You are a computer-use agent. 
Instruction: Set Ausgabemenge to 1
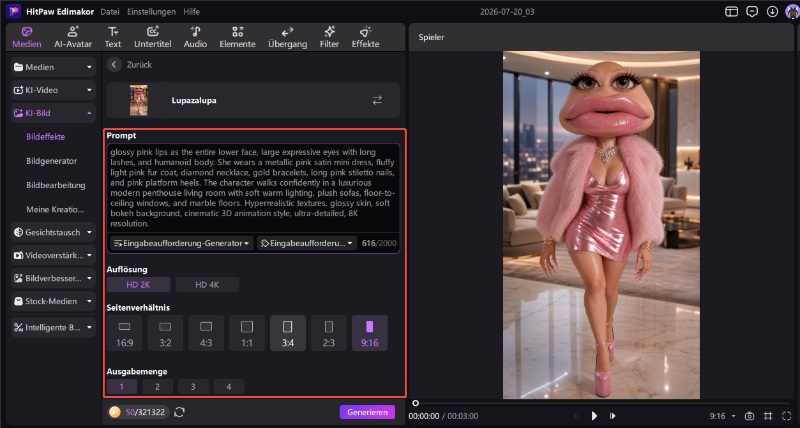(x=121, y=387)
